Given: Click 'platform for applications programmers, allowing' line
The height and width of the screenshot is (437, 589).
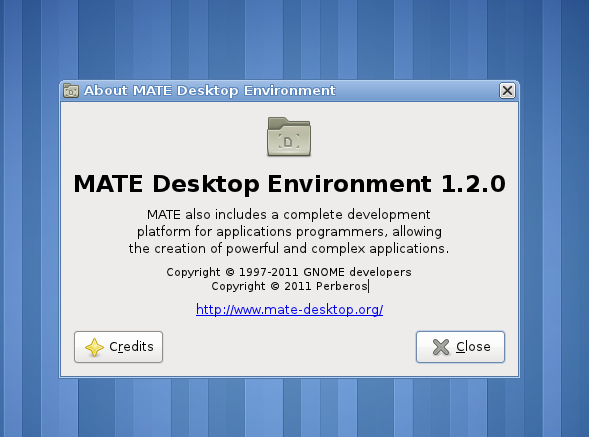Looking at the screenshot, I should click(289, 231).
